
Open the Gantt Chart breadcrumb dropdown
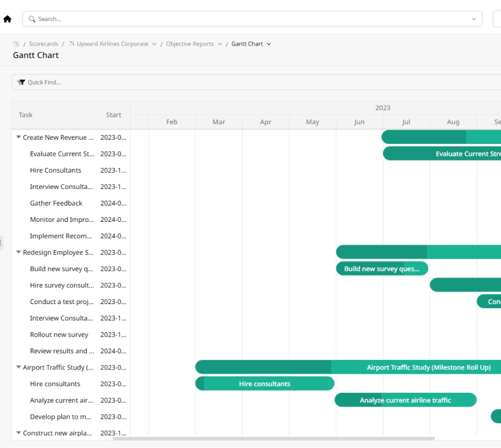tap(268, 44)
